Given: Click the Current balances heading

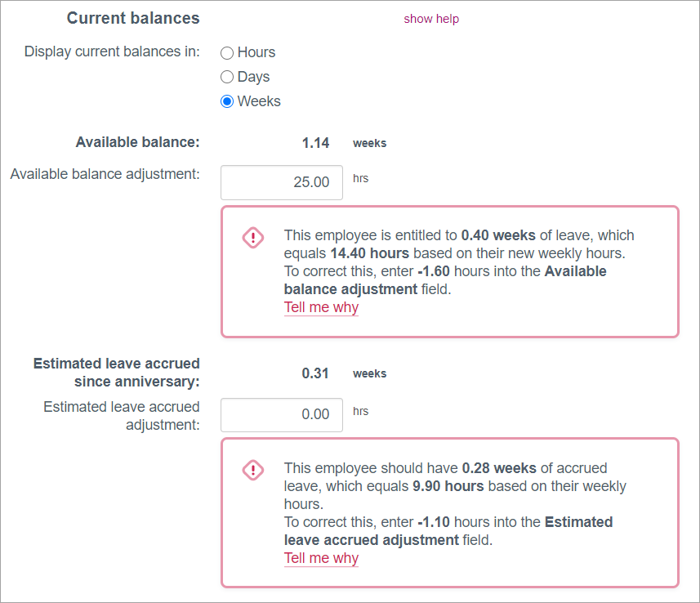Looking at the screenshot, I should coord(133,18).
